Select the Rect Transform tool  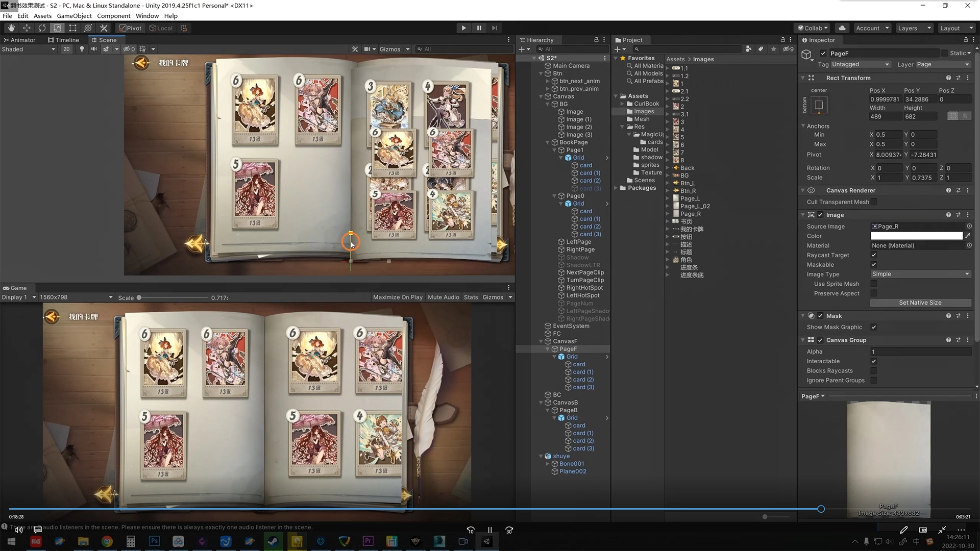tap(72, 28)
